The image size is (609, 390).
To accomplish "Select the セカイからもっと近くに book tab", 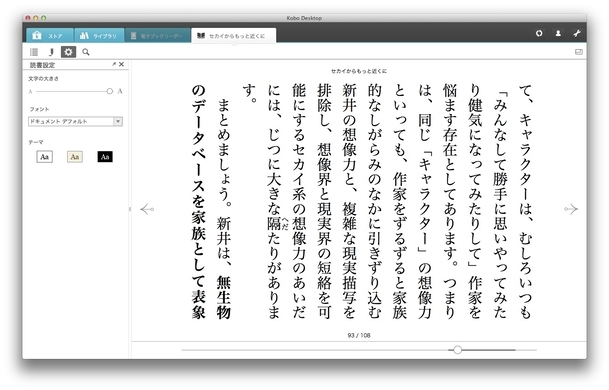I will tap(233, 35).
